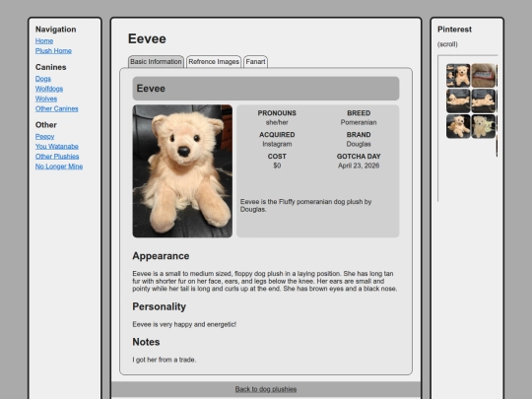This screenshot has width=532, height=399.
Task: Open second Pinterest thumbnail showing red tag
Action: (x=484, y=75)
